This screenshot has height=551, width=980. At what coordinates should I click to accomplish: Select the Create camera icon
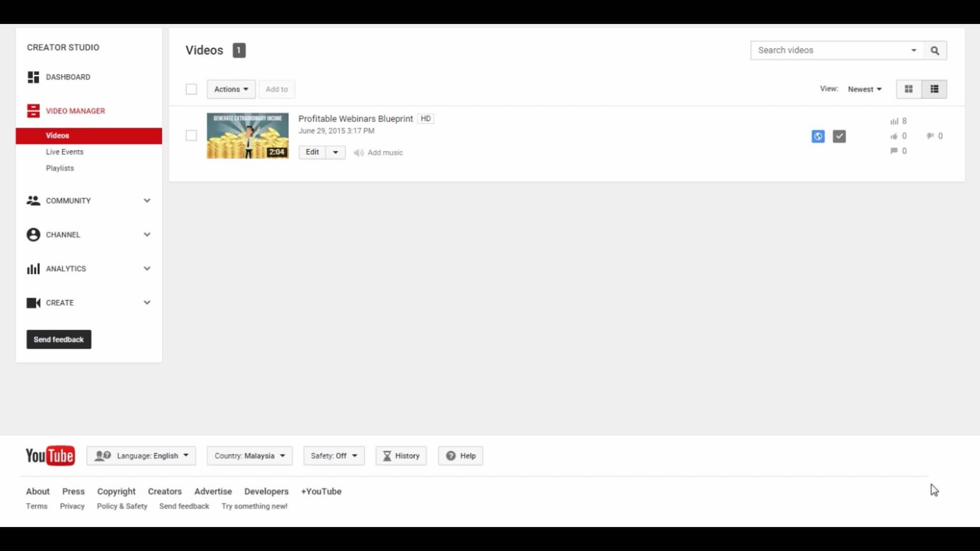pyautogui.click(x=33, y=303)
